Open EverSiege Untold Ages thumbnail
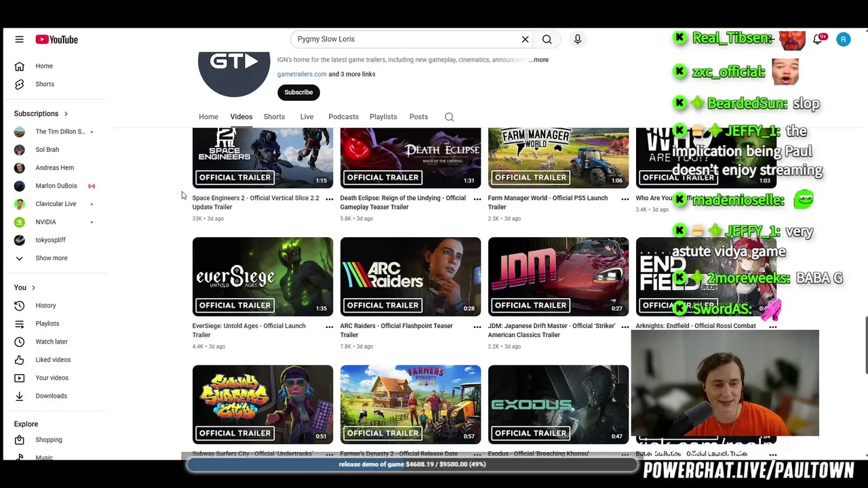The width and height of the screenshot is (868, 488). [262, 277]
